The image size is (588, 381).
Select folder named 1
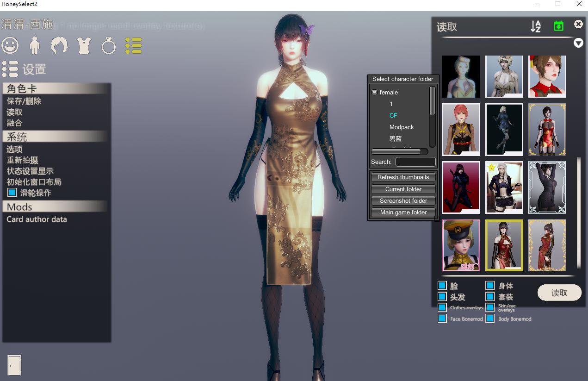pos(391,104)
